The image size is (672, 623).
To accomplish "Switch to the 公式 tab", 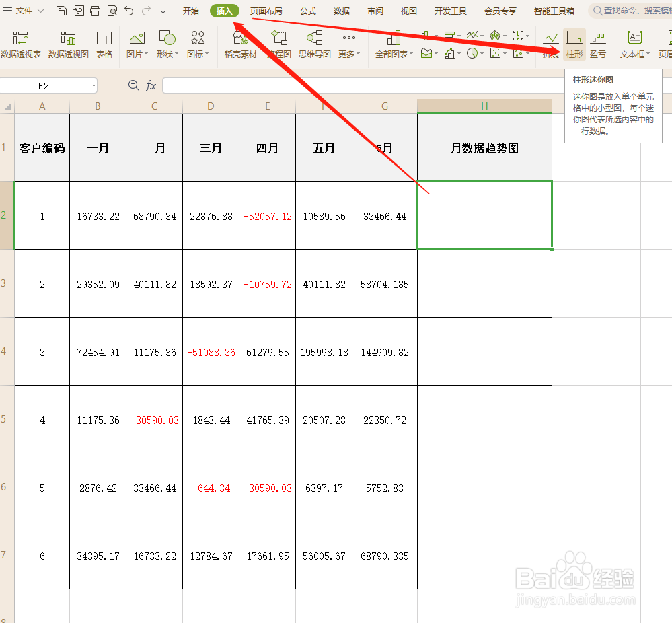I will point(307,11).
